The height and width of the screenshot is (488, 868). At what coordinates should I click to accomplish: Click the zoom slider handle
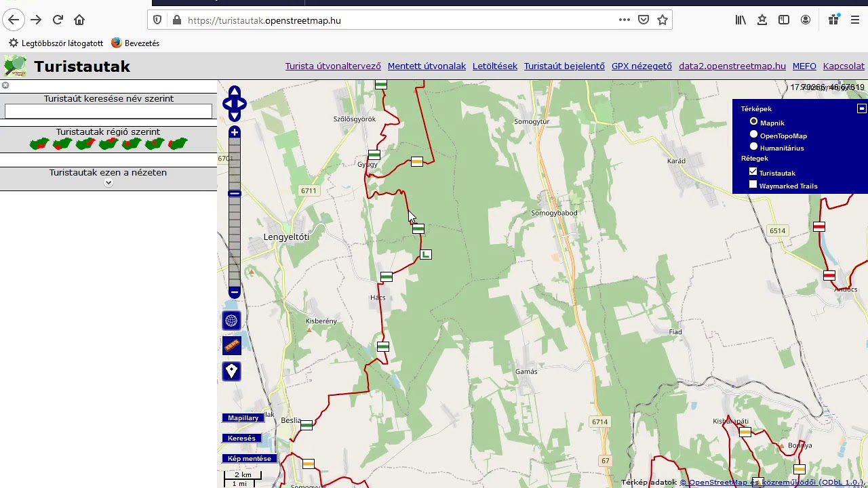point(234,194)
